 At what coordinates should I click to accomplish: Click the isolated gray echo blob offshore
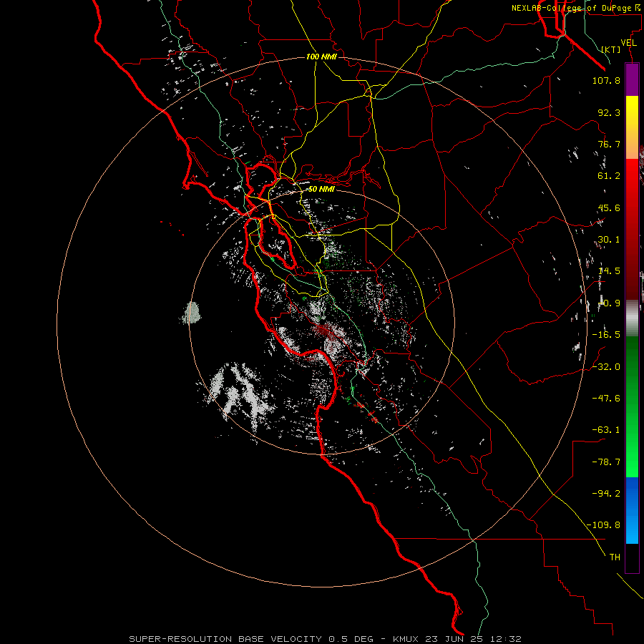tap(191, 313)
